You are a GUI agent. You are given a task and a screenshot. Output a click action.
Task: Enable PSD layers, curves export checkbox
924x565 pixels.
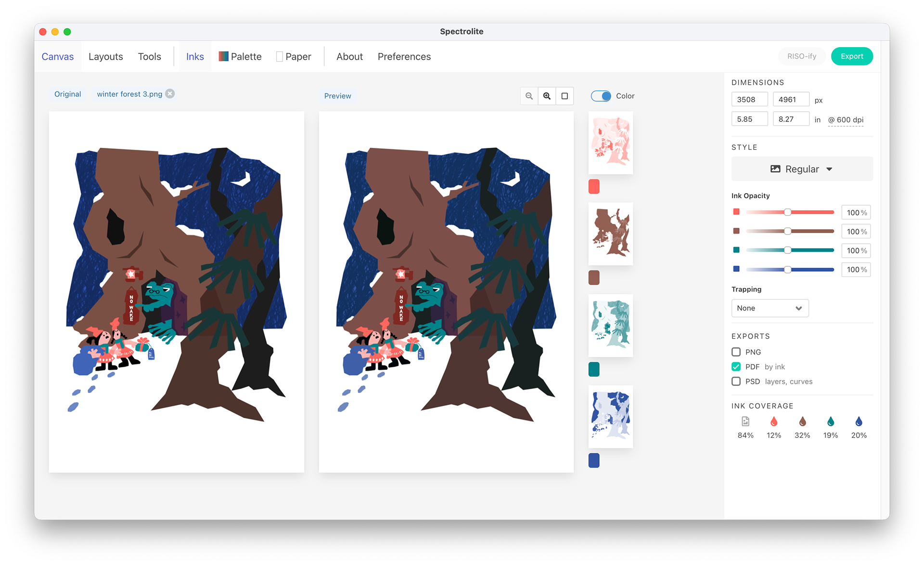coord(736,381)
